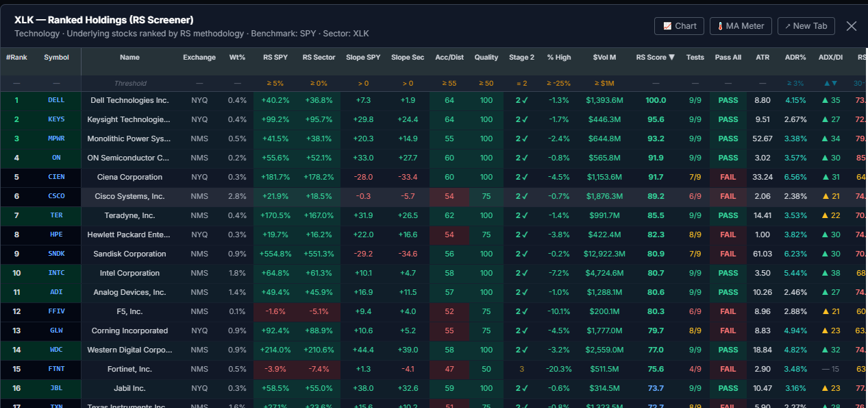Screen dimensions: 868x408
Task: Click Dell Technologies Inc. name cell
Action: pyautogui.click(x=129, y=100)
